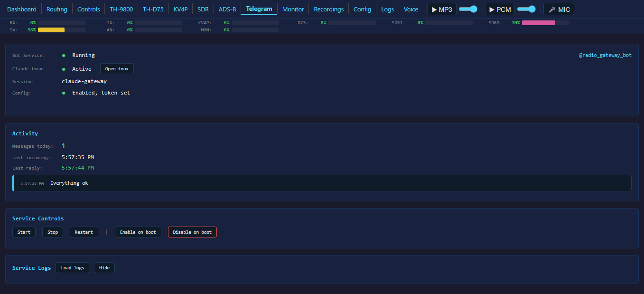Select the TH-9800 tab
The height and width of the screenshot is (294, 644).
pos(121,9)
